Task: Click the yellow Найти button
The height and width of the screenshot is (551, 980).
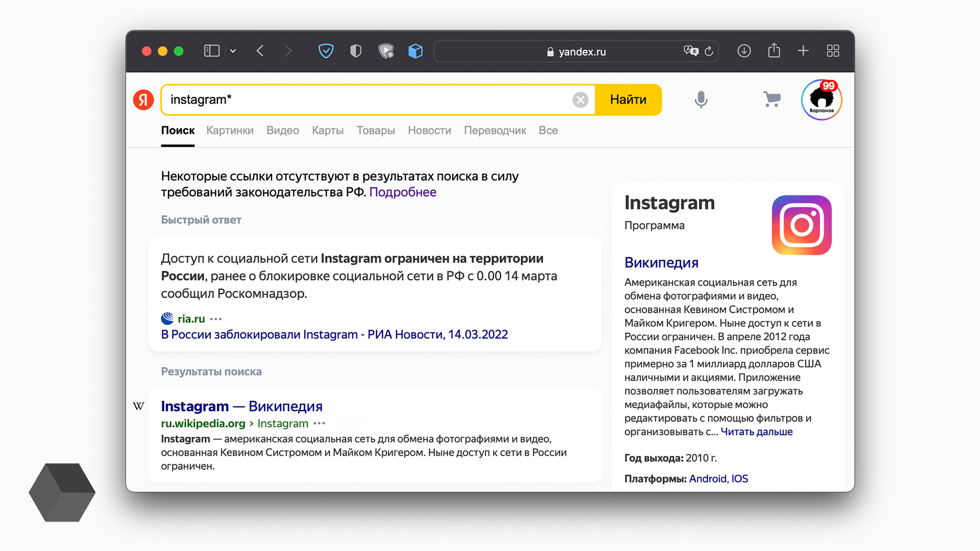Action: pyautogui.click(x=628, y=99)
